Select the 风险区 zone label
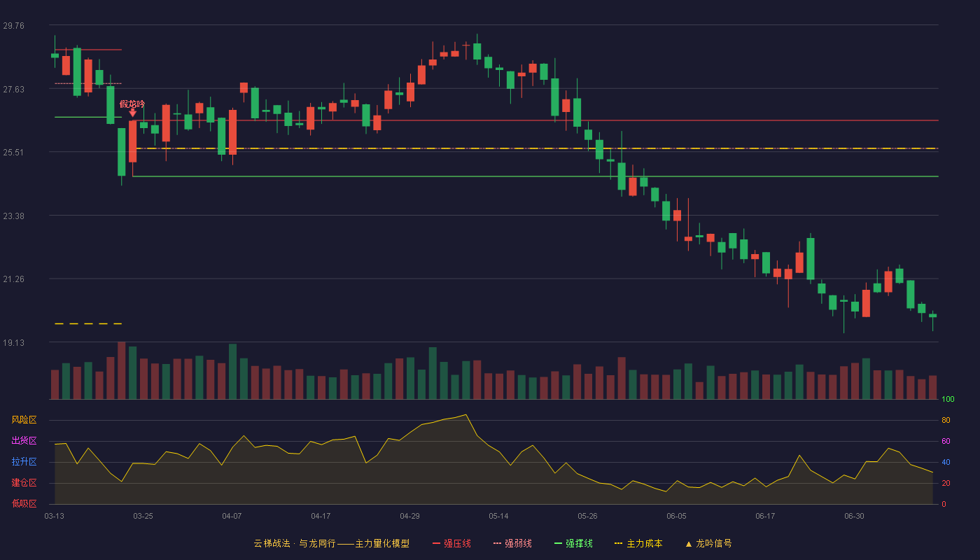The image size is (980, 560). [x=24, y=420]
